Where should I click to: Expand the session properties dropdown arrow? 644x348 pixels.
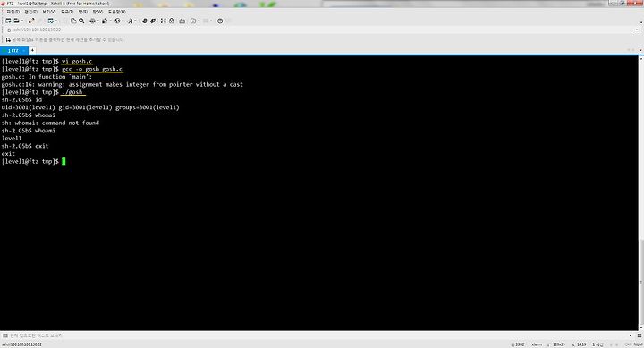click(56, 21)
